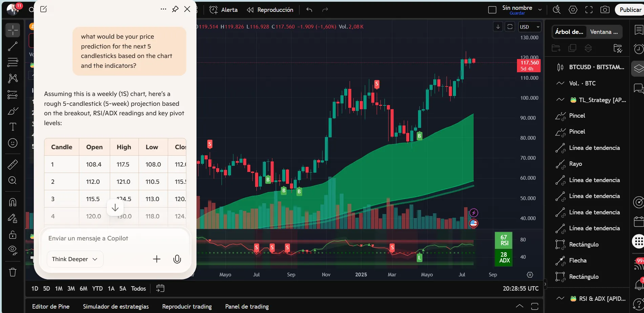The image size is (644, 313).
Task: Click the ruler measure tool
Action: 13,164
